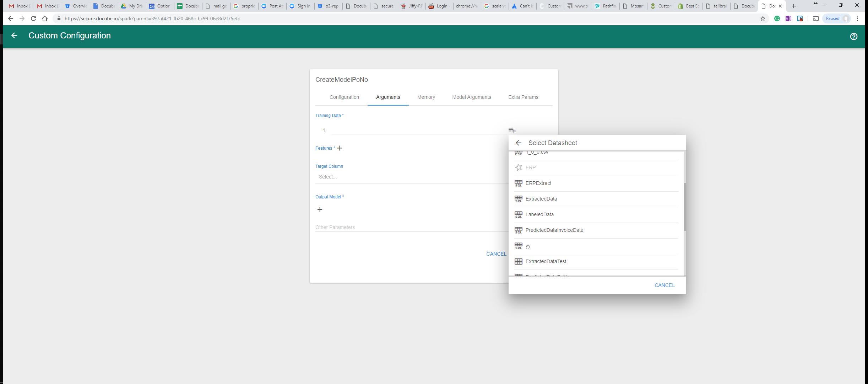Click the OneNote Web Clipper extension icon

point(788,18)
